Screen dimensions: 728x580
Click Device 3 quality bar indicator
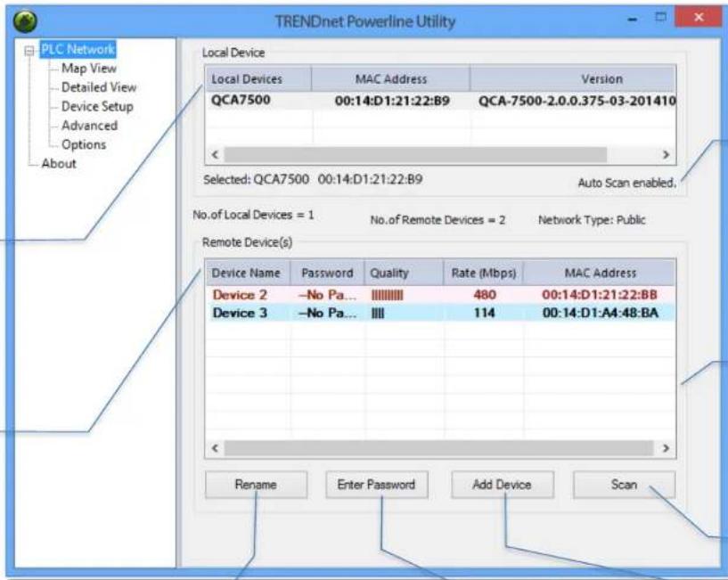pyautogui.click(x=378, y=314)
